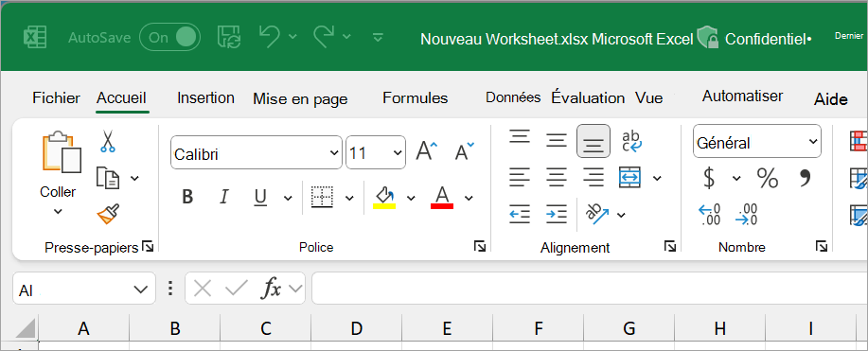868x351 pixels.
Task: Apply yellow fill color bucket
Action: [x=384, y=197]
